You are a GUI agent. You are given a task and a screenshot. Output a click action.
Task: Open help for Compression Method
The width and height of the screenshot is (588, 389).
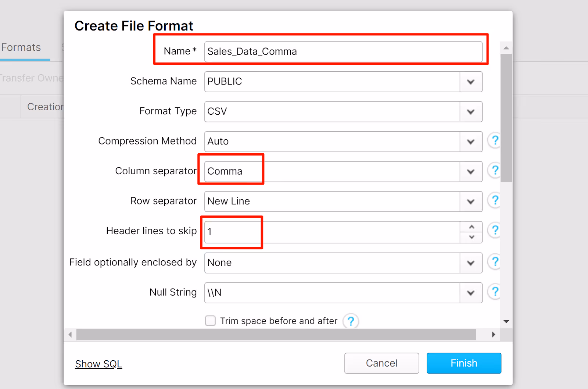495,140
